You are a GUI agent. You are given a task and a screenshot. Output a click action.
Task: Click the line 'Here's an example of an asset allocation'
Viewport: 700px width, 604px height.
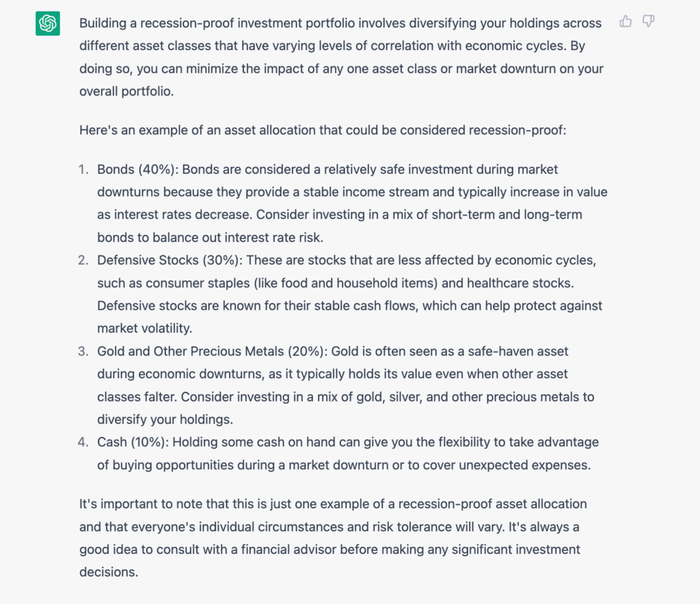pyautogui.click(x=323, y=130)
